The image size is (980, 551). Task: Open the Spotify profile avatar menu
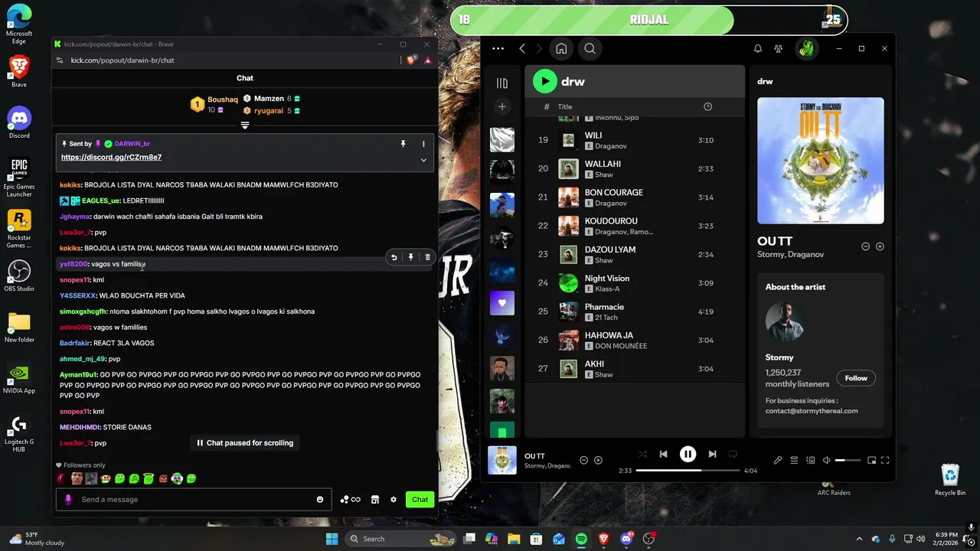tap(805, 48)
